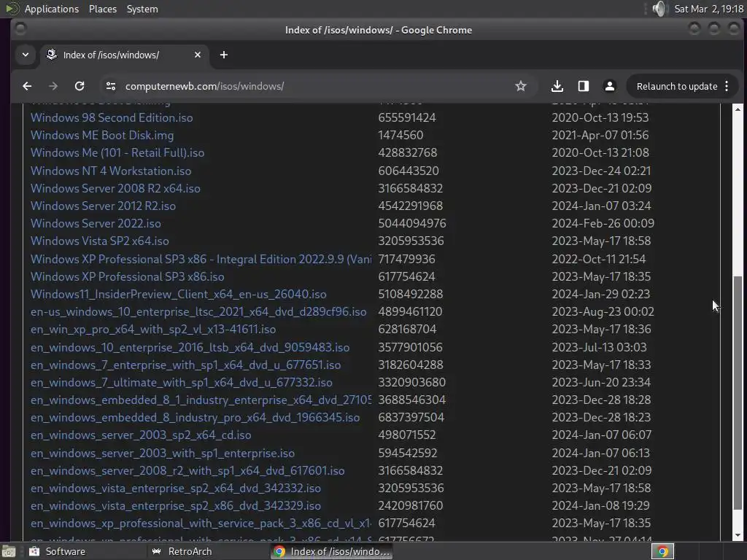Viewport: 747px width, 560px height.
Task: Download Windows XP Professional SP3 x86.iso
Action: [x=127, y=276]
